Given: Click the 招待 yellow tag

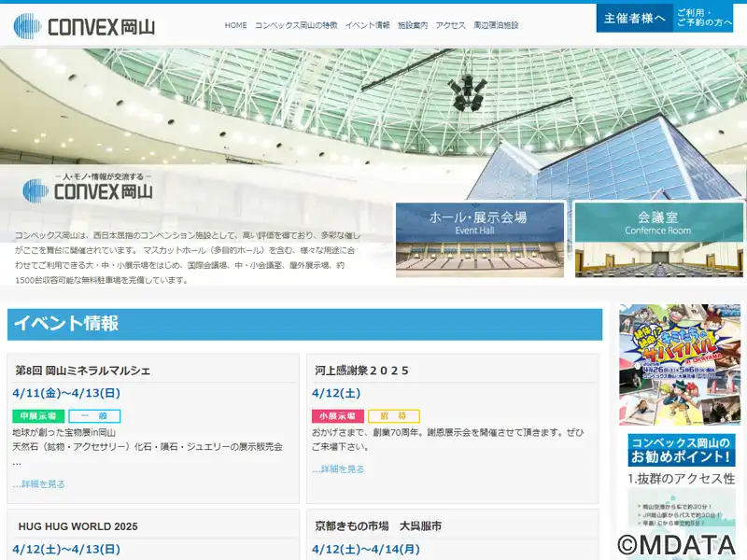Looking at the screenshot, I should [393, 416].
